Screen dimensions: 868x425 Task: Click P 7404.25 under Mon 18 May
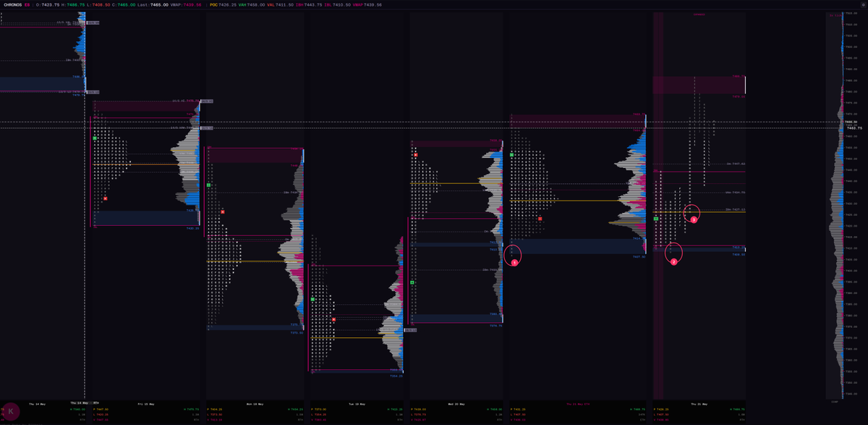coord(214,409)
